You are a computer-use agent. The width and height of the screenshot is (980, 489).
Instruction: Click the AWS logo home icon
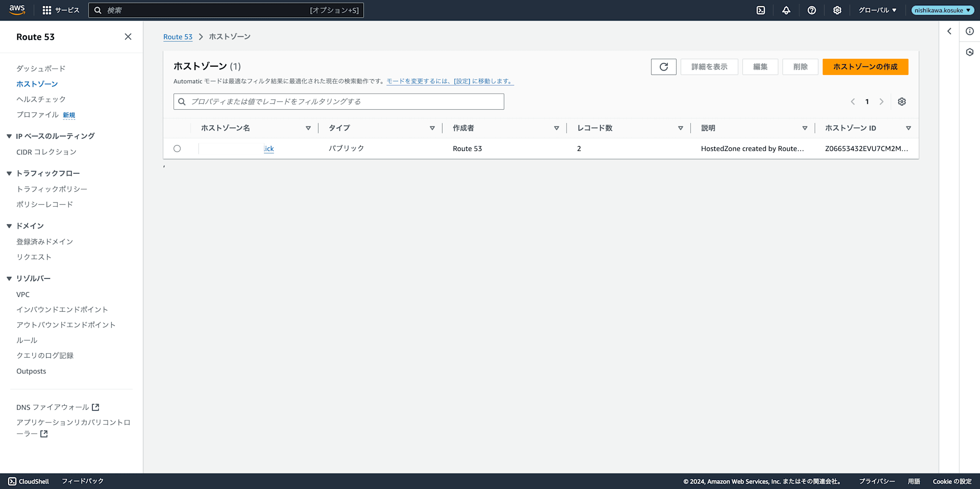[17, 10]
